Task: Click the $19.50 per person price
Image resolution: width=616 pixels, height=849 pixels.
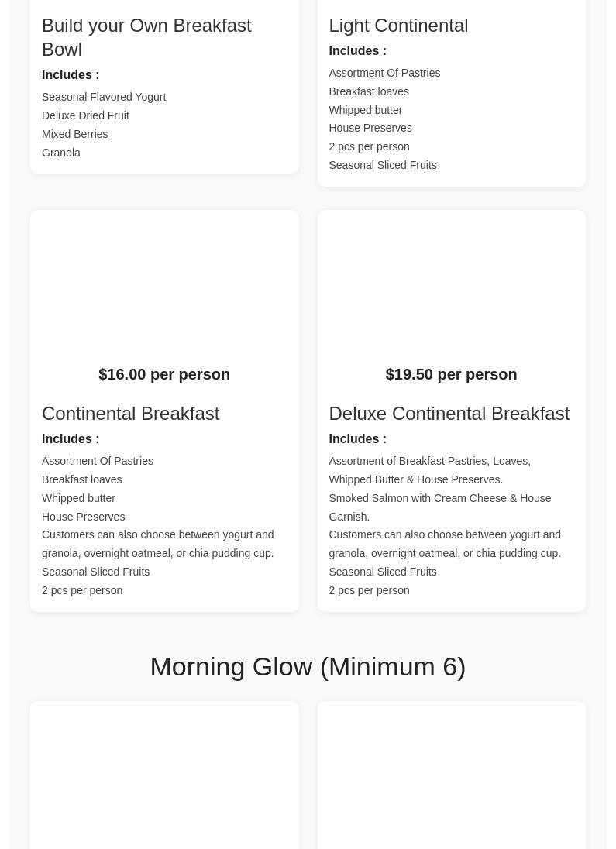Action: [x=451, y=374]
